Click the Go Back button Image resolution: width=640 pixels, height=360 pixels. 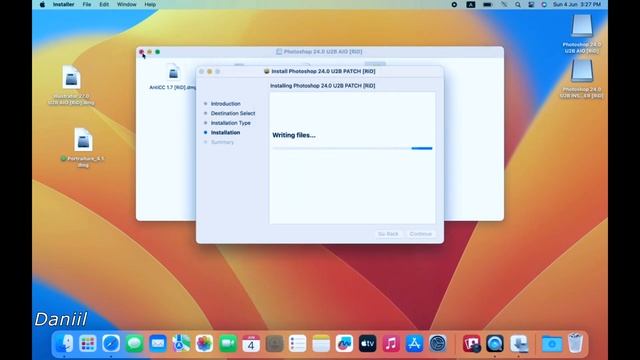388,234
